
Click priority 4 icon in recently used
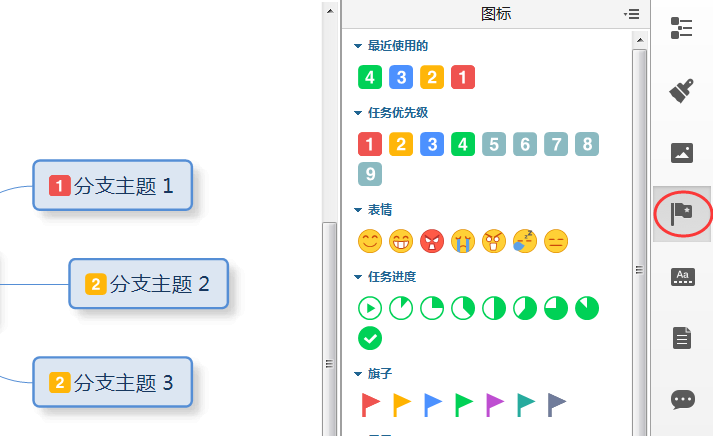[x=370, y=77]
